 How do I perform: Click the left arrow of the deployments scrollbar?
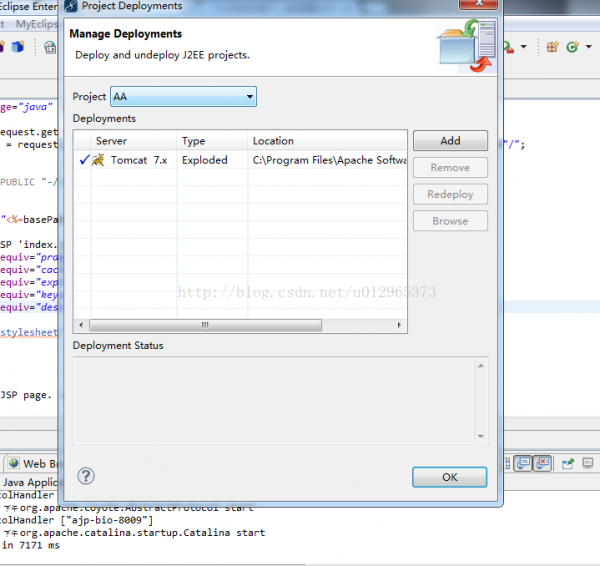(81, 325)
